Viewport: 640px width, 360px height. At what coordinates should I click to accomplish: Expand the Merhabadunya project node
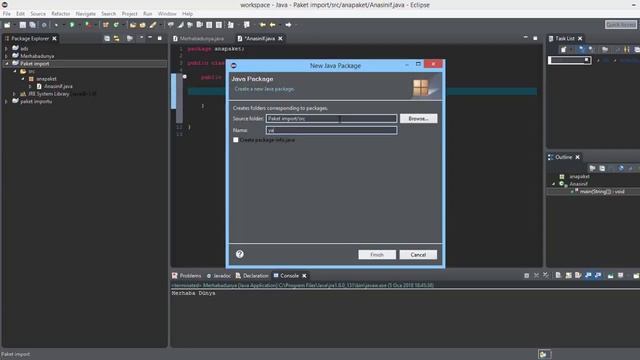(6, 56)
